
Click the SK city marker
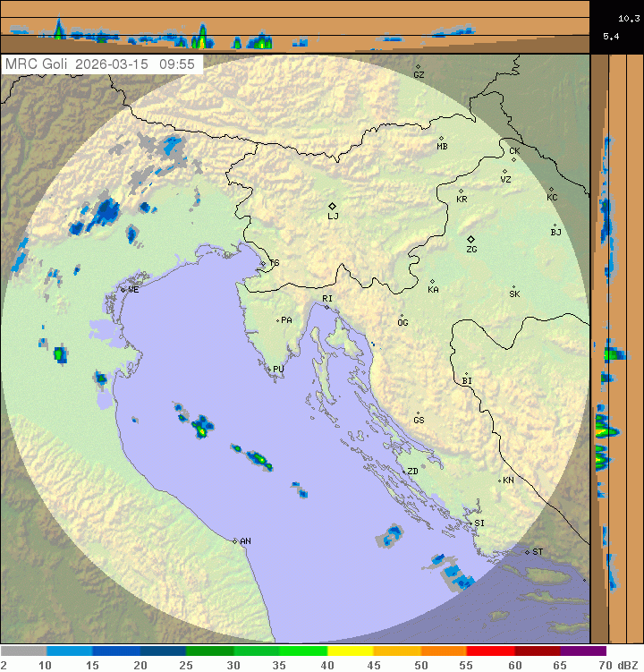513,286
